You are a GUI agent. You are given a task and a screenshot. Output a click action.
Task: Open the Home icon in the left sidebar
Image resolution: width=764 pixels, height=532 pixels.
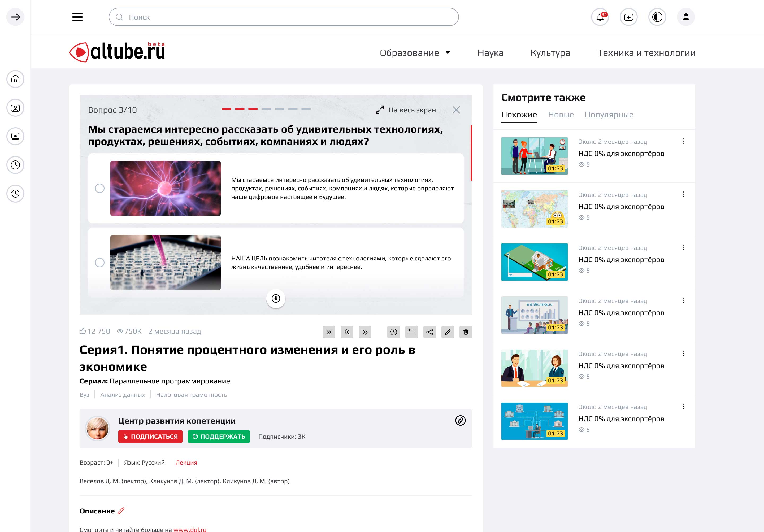coord(15,79)
